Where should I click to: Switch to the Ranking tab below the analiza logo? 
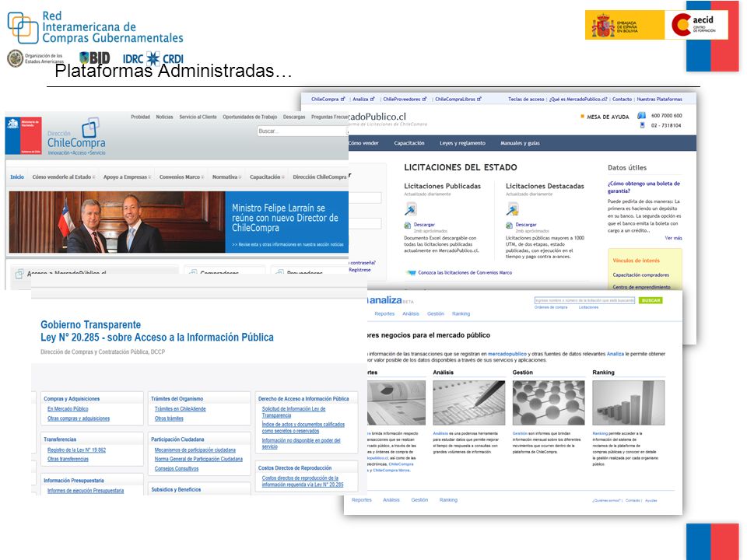pos(461,313)
